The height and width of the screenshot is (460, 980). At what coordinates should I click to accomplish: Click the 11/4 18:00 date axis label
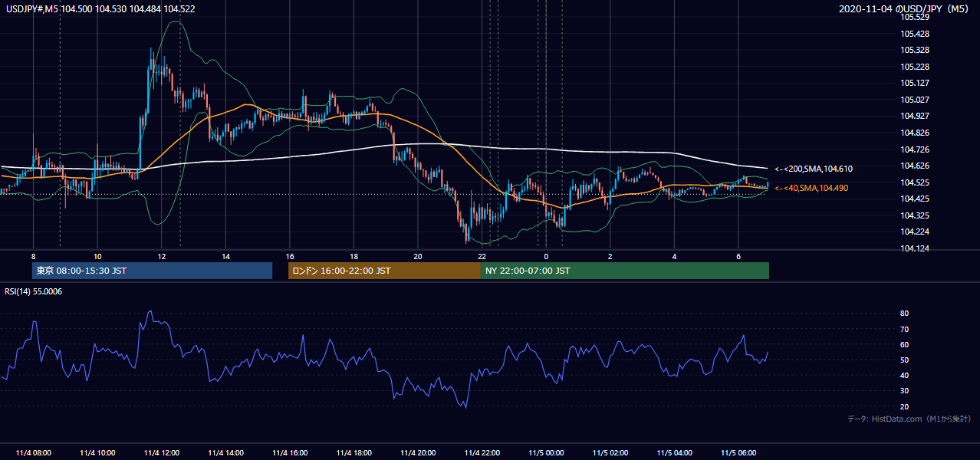354,453
